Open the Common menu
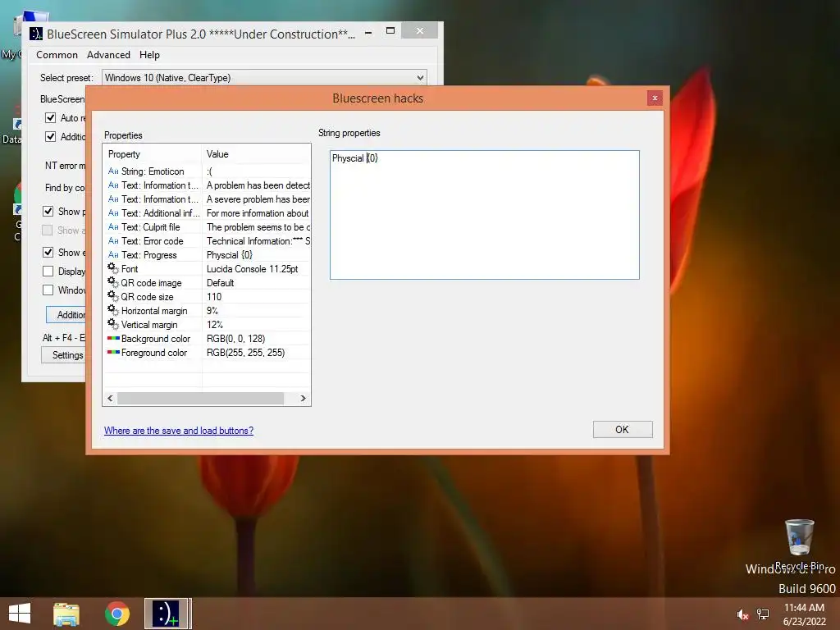The image size is (840, 630). tap(57, 55)
